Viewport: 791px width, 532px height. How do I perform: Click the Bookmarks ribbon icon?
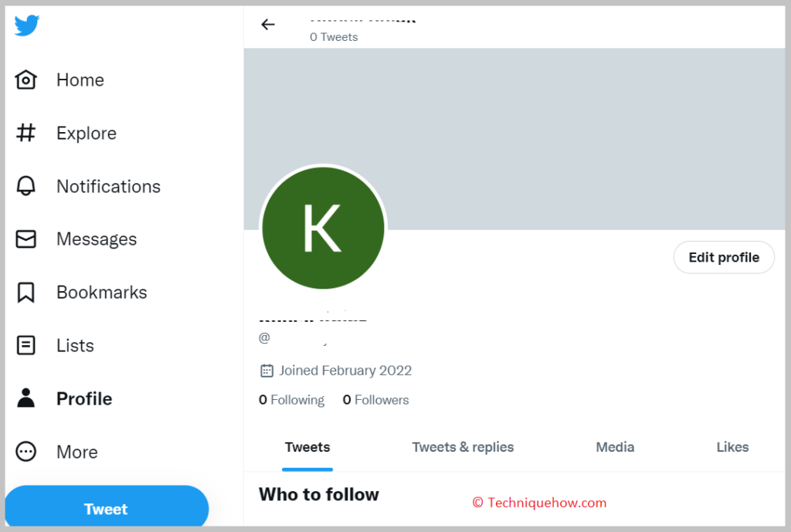coord(25,293)
